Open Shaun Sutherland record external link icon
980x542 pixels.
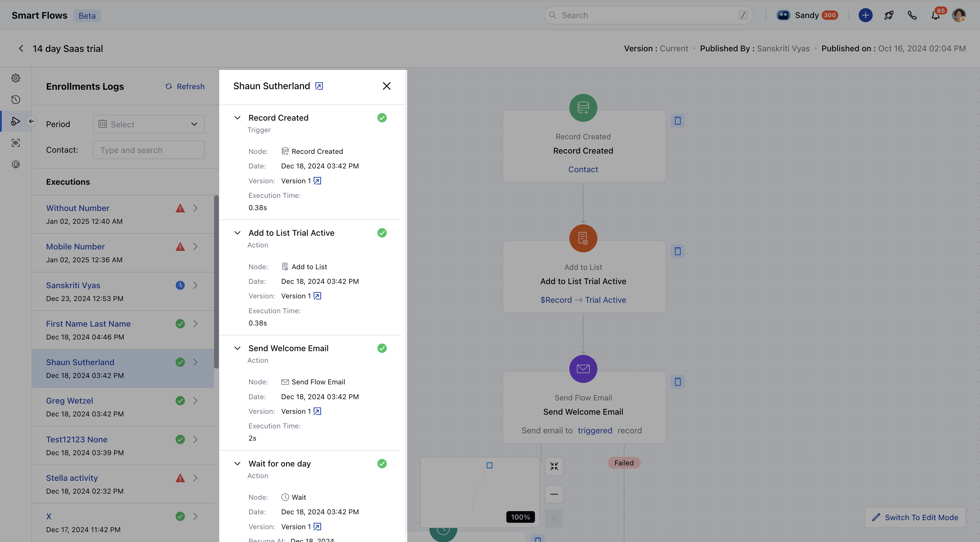point(319,86)
